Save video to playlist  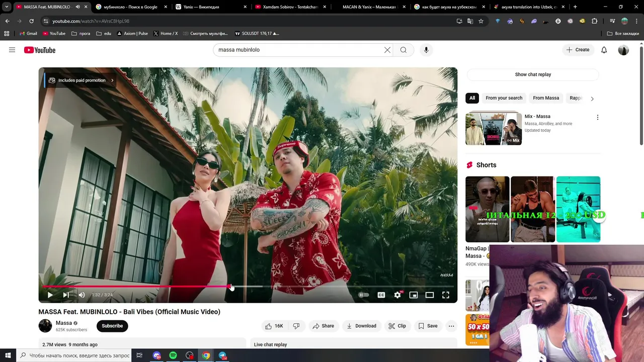pos(428,326)
